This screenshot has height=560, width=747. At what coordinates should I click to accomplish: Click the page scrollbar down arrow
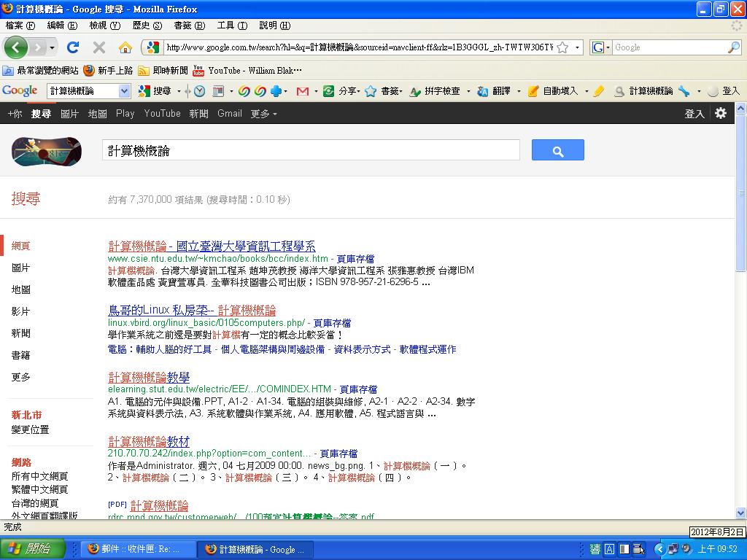point(741,513)
